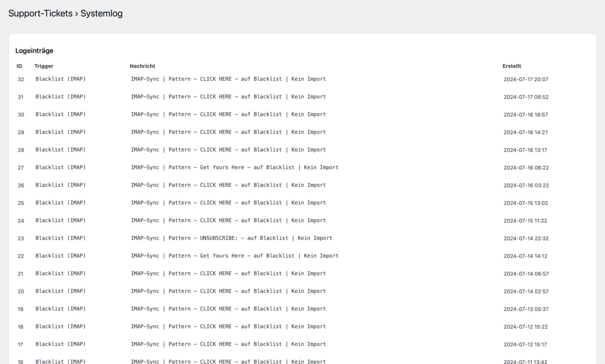Click the Get Yours Here message in row 22

[234, 256]
